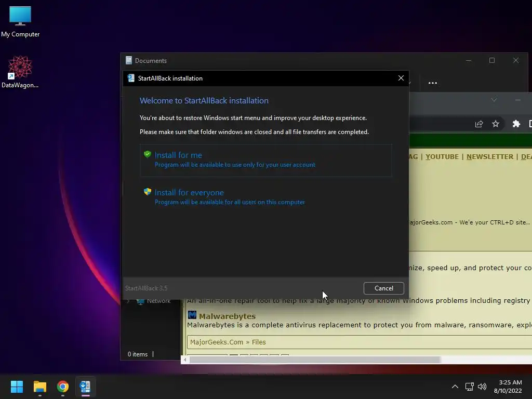
Task: Click the UAC shield icon beside Install for everyone
Action: click(147, 192)
